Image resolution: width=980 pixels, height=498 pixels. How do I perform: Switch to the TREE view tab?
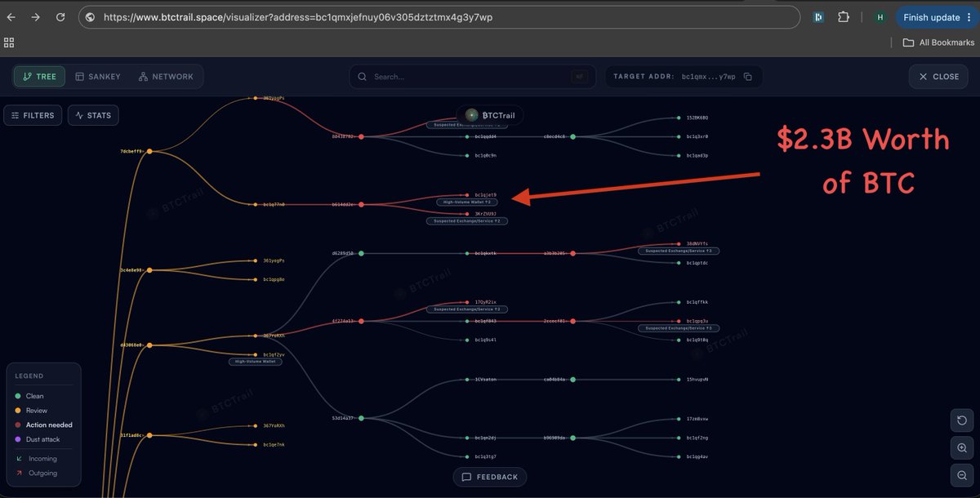point(40,77)
